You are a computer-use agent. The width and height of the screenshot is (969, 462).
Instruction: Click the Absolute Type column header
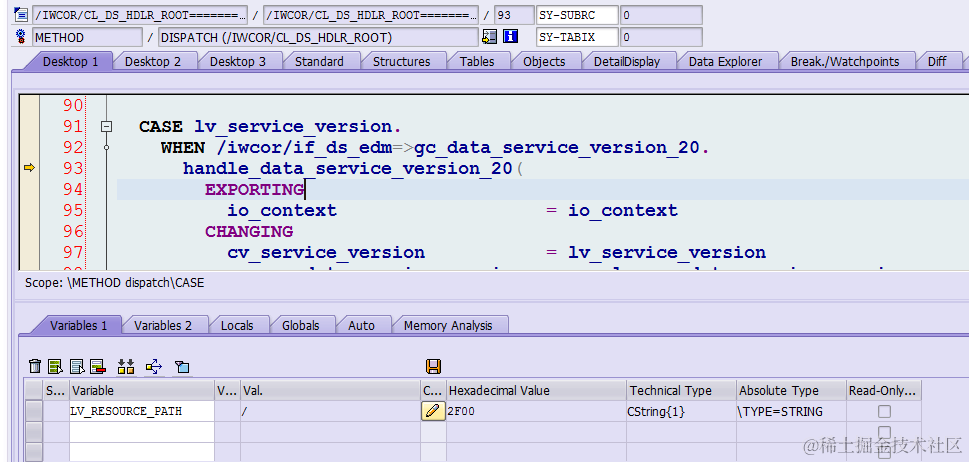[791, 390]
